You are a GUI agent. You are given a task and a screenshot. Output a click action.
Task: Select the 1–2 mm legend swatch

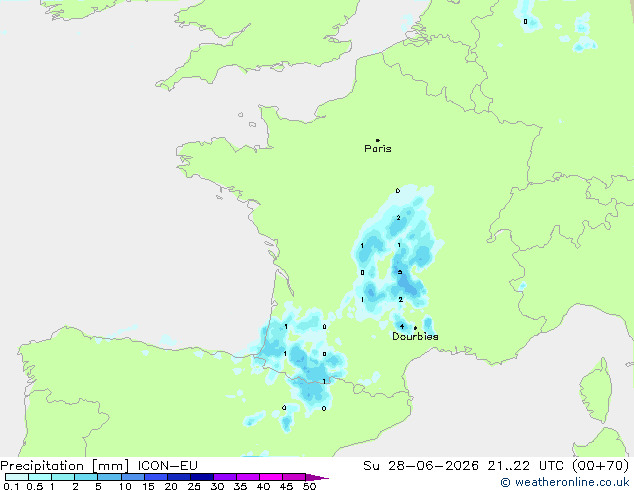point(63,477)
